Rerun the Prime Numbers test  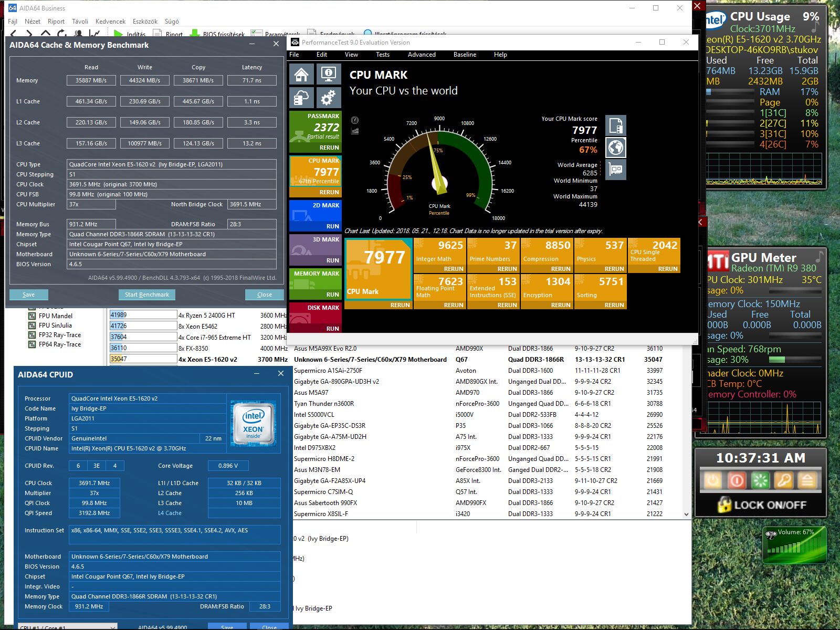(507, 269)
